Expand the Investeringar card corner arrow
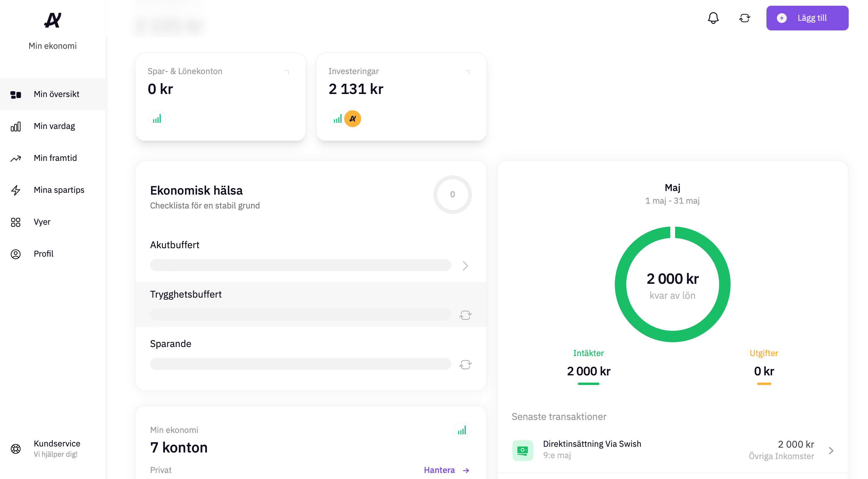Image resolution: width=868 pixels, height=479 pixels. point(467,72)
